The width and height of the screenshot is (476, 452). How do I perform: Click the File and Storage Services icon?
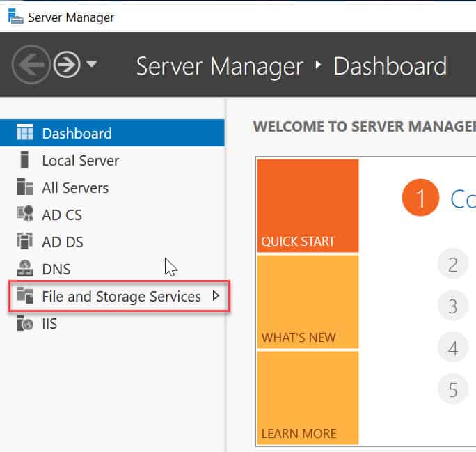tap(25, 295)
